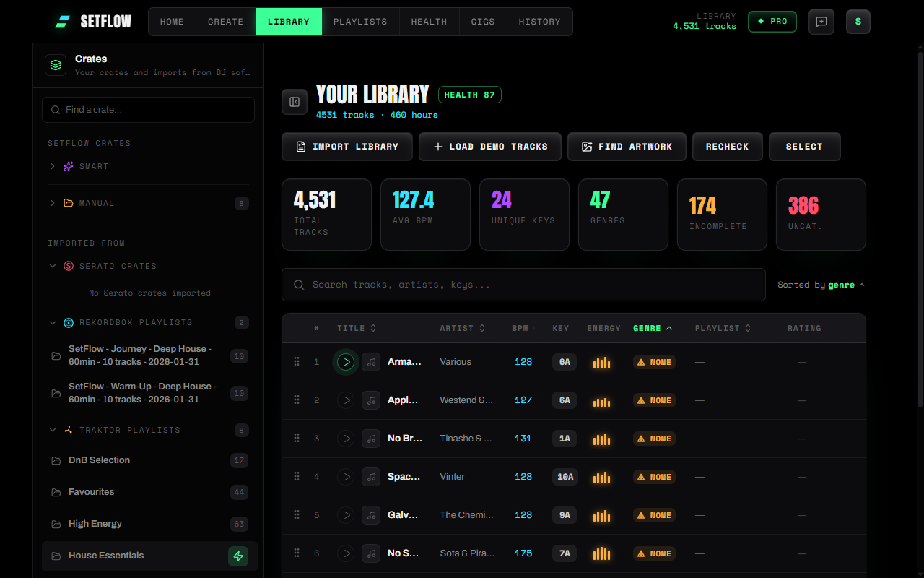Click the energy bars for the Westend track
Viewport: 924px width, 578px height.
601,400
